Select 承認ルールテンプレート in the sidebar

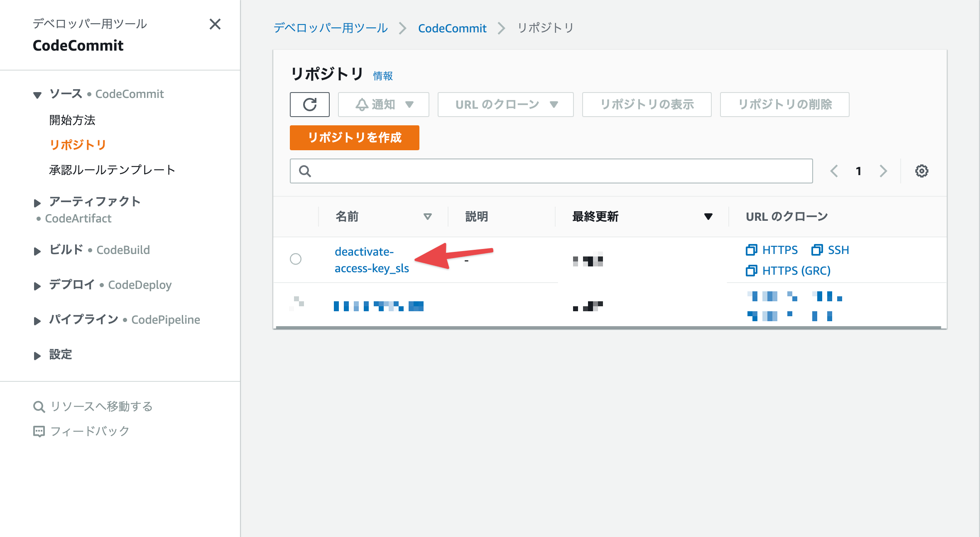[112, 169]
